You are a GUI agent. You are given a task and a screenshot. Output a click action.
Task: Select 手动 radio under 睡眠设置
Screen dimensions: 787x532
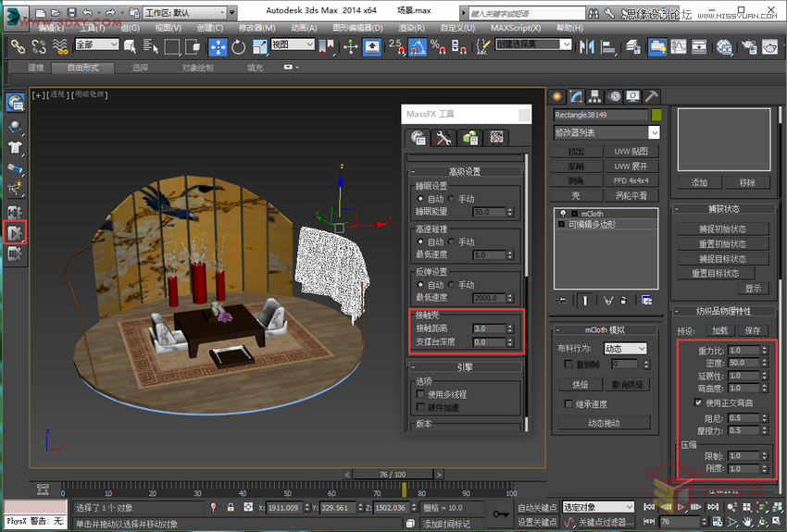(451, 199)
